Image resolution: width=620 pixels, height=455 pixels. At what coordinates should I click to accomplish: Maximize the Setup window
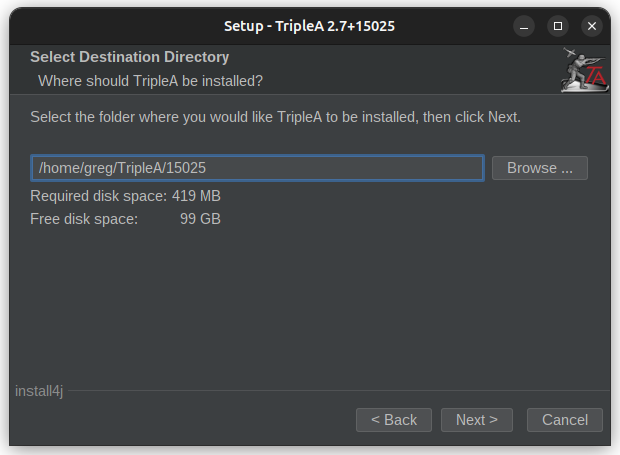(558, 26)
